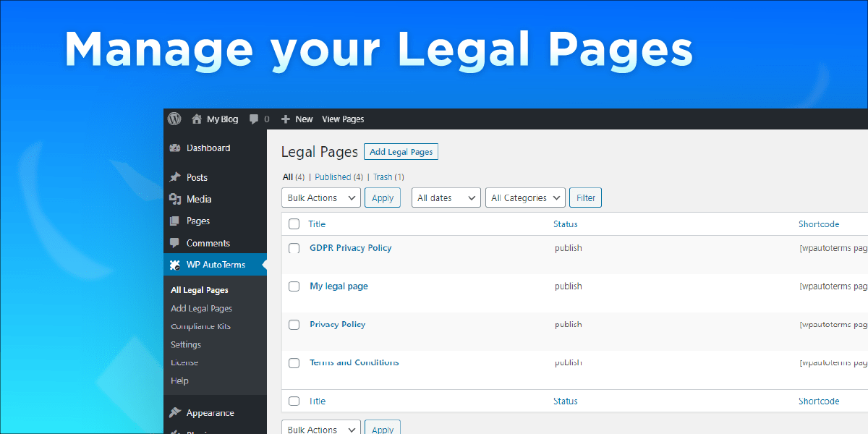Screen dimensions: 868x434
Task: Open the Help submenu item
Action: [179, 380]
